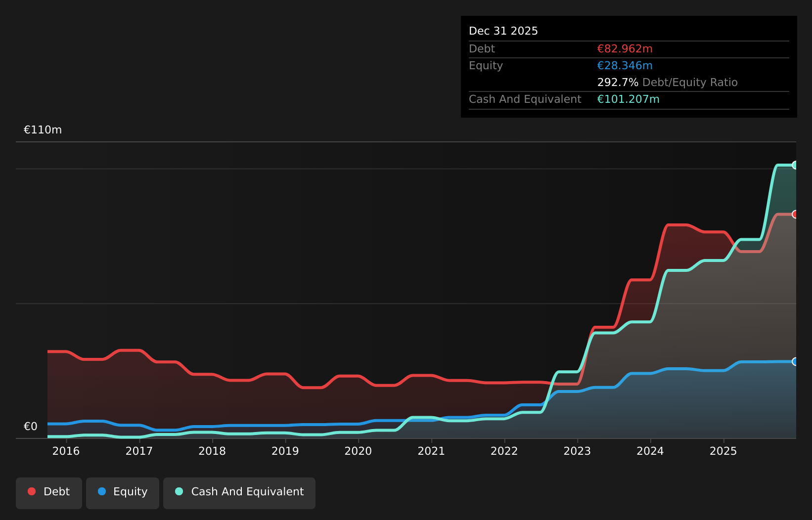Click the 2025 x-axis label
This screenshot has width=812, height=520.
[723, 451]
